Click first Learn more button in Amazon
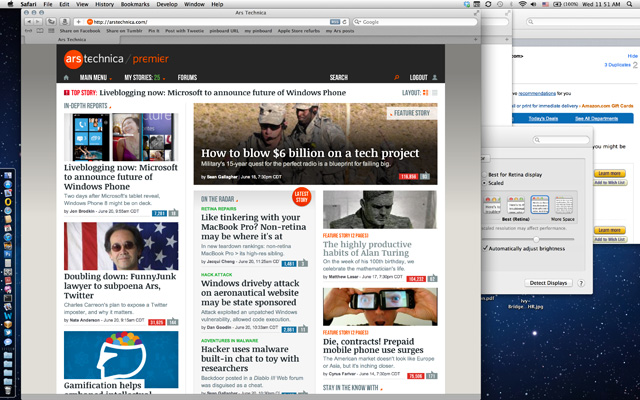640x400 pixels. 609,173
